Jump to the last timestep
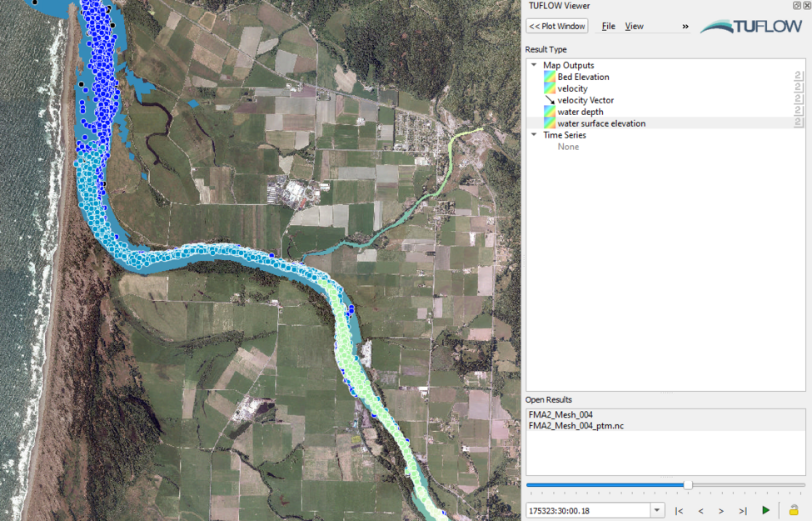Screen dimensions: 812x521 click(x=742, y=510)
